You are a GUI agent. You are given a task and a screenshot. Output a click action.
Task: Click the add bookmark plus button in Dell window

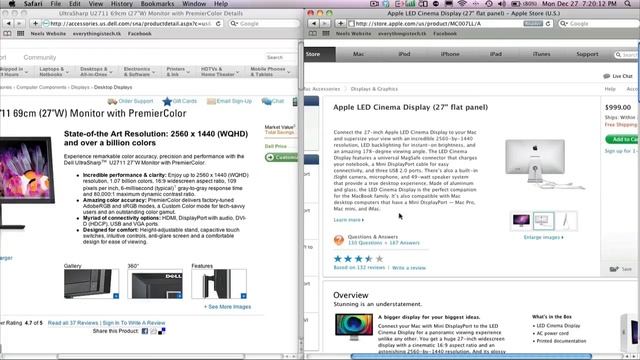[35, 24]
